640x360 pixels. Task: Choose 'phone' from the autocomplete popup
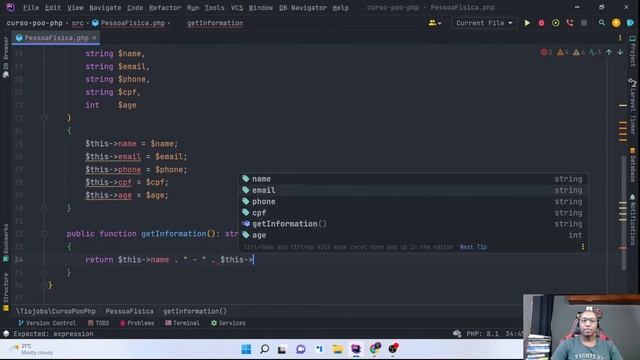coord(413,202)
